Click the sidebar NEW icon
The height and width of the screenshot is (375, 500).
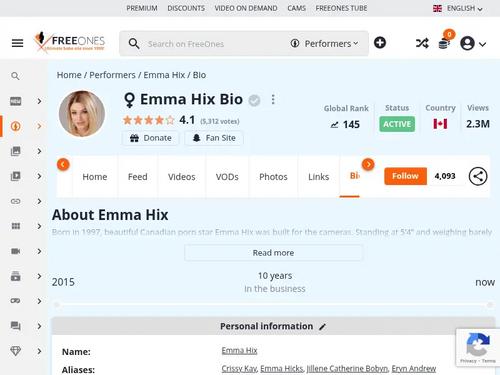tap(16, 101)
